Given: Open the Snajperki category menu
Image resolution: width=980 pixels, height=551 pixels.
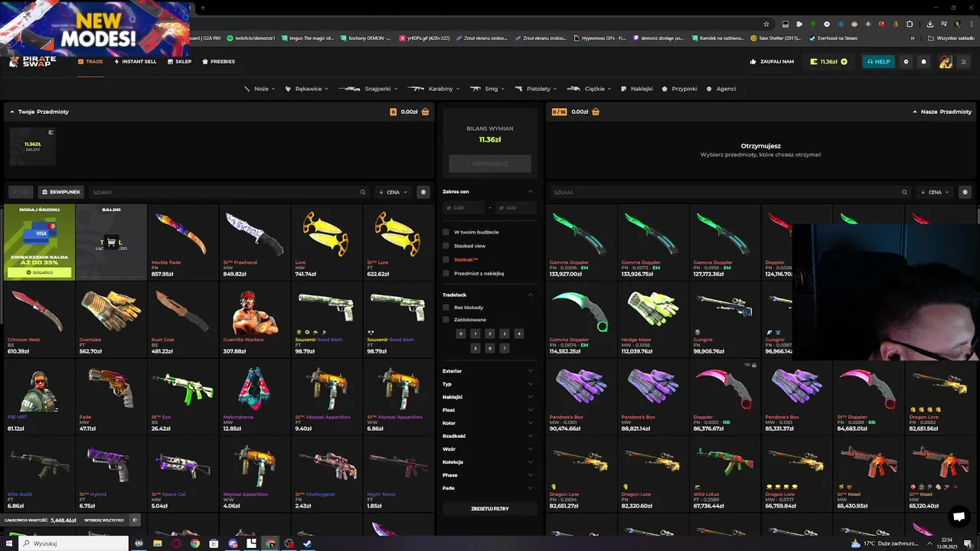Looking at the screenshot, I should click(x=367, y=89).
